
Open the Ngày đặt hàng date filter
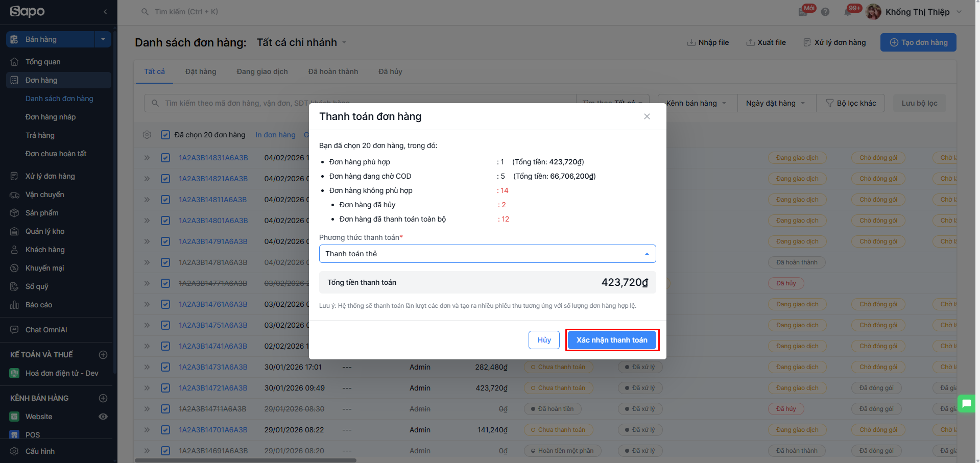coord(775,103)
